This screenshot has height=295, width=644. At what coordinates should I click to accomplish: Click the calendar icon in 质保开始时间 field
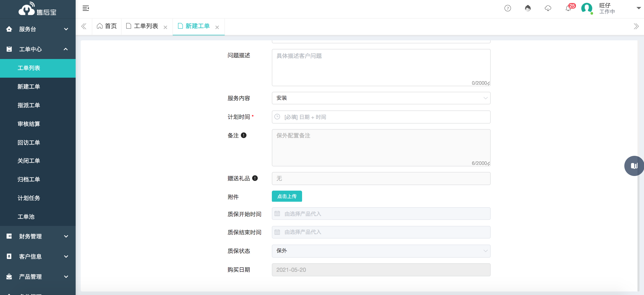click(277, 213)
